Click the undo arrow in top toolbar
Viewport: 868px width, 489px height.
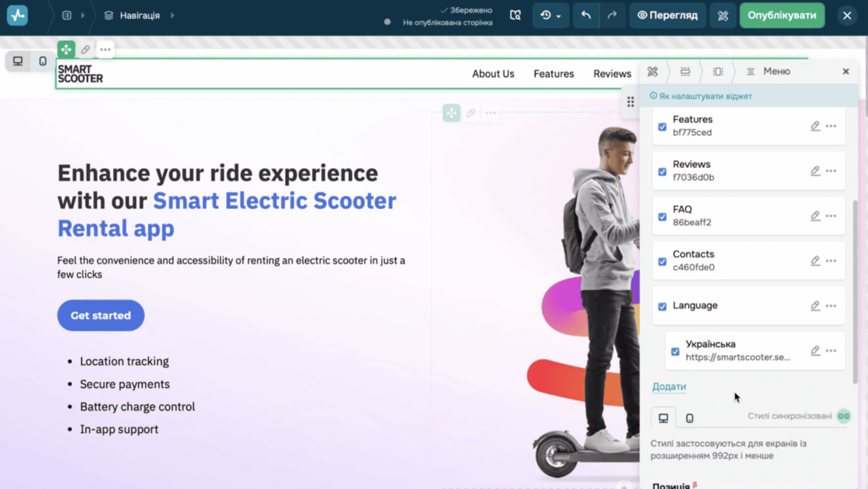pyautogui.click(x=585, y=15)
